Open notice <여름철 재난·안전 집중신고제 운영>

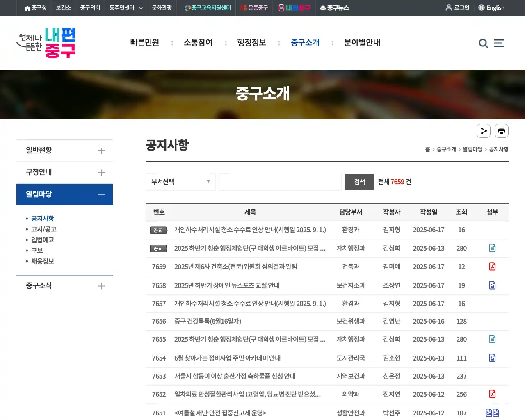click(220, 413)
